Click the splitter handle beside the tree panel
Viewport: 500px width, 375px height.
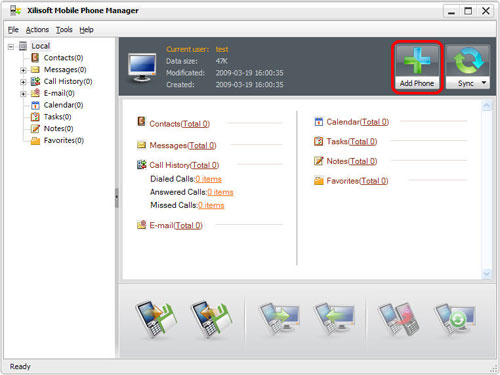click(117, 198)
